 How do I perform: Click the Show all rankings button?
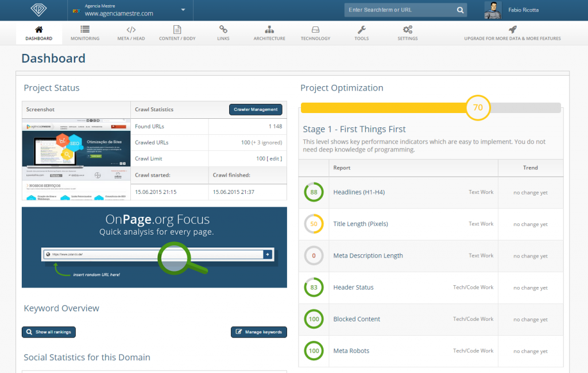[x=49, y=332]
